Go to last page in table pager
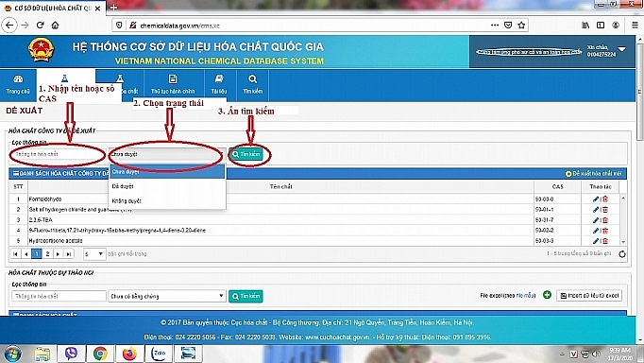Viewport: 644px width, 363px height. (69, 254)
